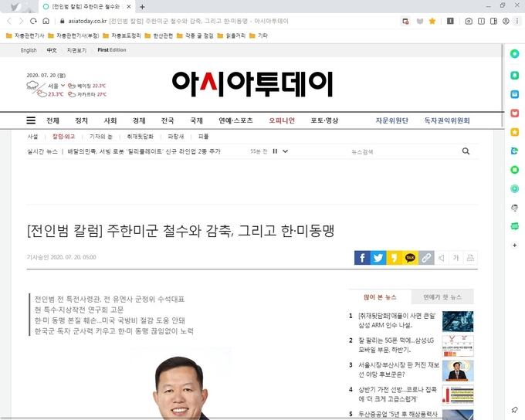
Task: Open the hamburger menu beside 전체
Action: 31,120
